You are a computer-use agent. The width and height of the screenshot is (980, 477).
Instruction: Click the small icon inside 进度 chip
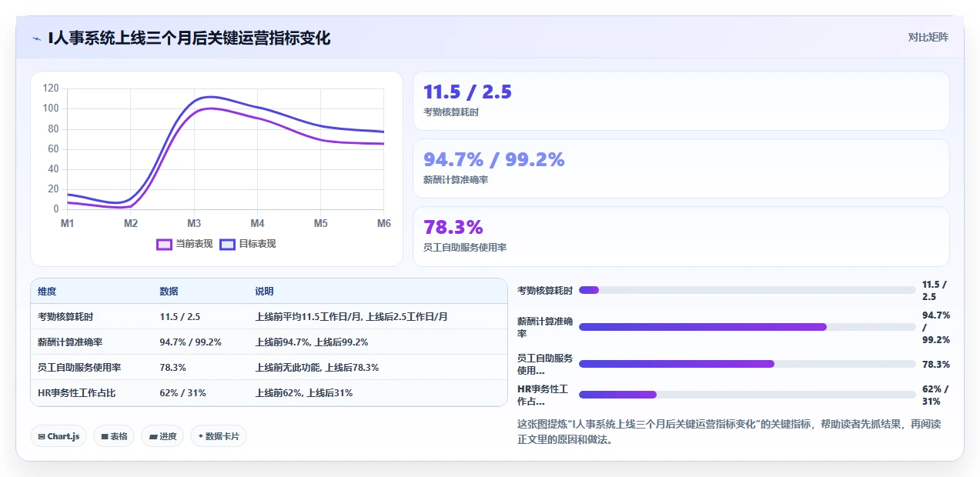click(153, 436)
